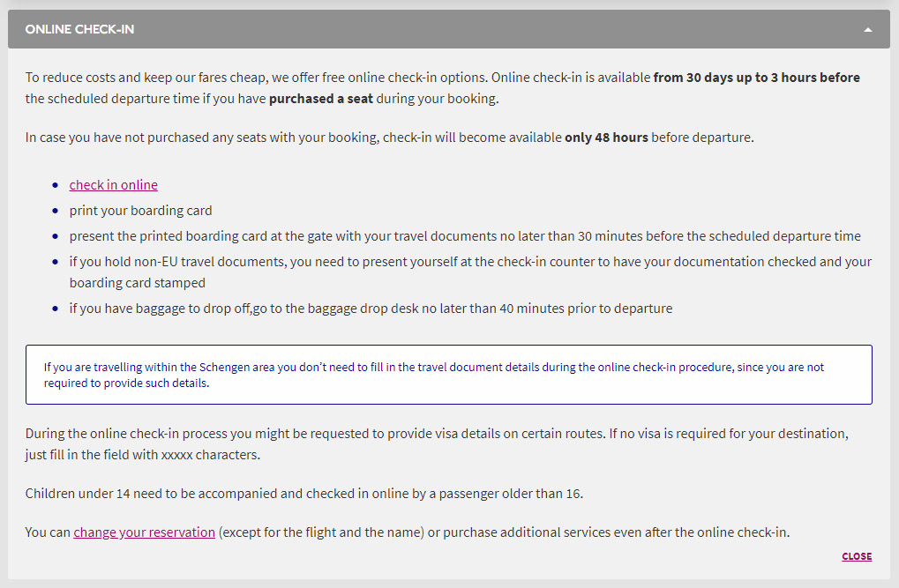Click bold text from 30 days up to 3 hours before
Image resolution: width=899 pixels, height=588 pixels.
[x=756, y=78]
